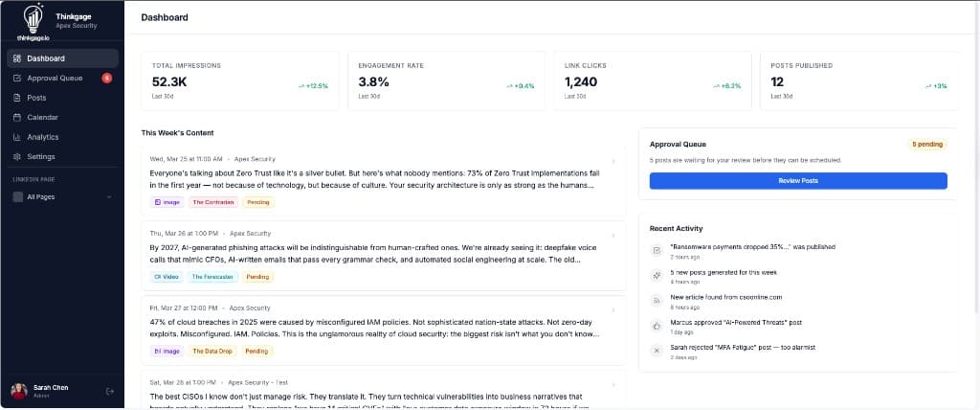Click the 5 pending badge in Approval Queue
This screenshot has height=410, width=980.
926,144
